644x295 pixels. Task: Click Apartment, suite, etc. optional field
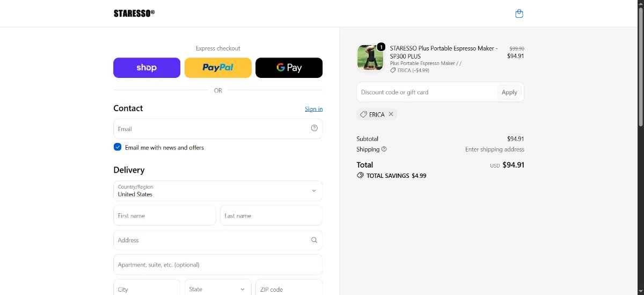(218, 265)
